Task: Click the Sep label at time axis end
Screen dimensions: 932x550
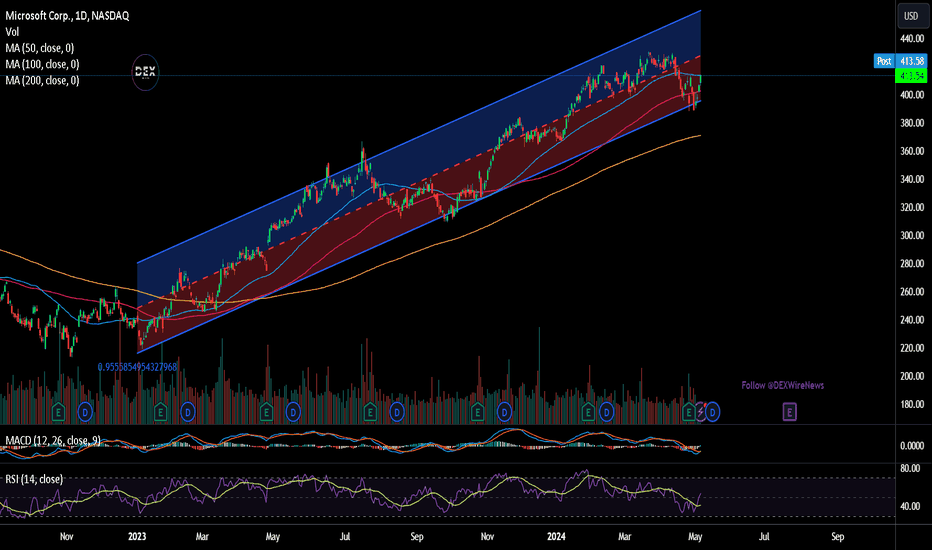Action: 837,536
